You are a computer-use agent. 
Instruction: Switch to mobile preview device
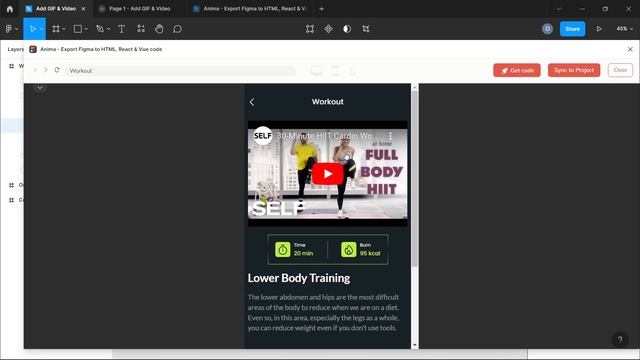point(353,71)
